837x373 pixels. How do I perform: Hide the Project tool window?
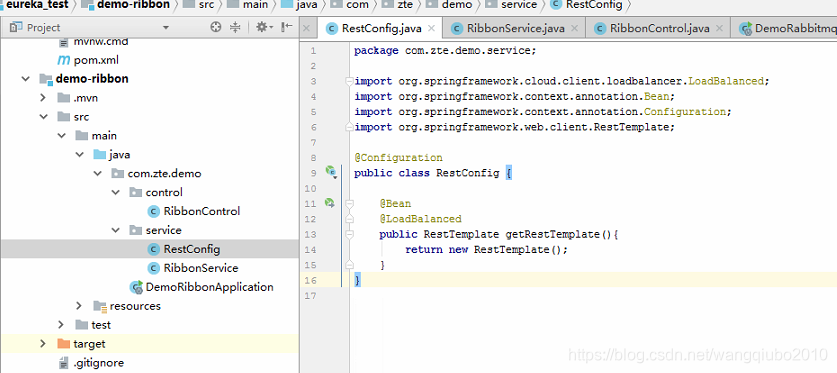click(287, 27)
